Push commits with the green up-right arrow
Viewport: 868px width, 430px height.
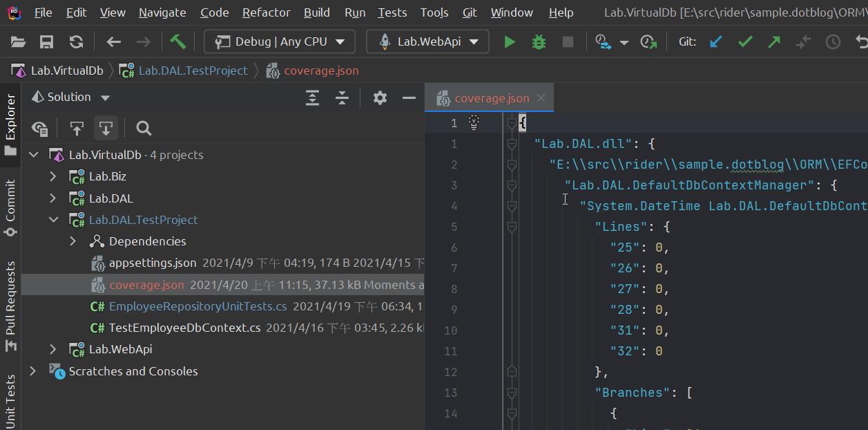pos(774,41)
